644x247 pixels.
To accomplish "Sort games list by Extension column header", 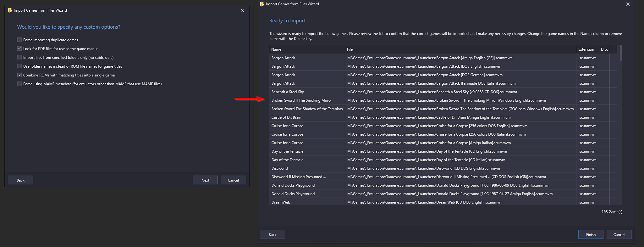I will tap(587, 49).
